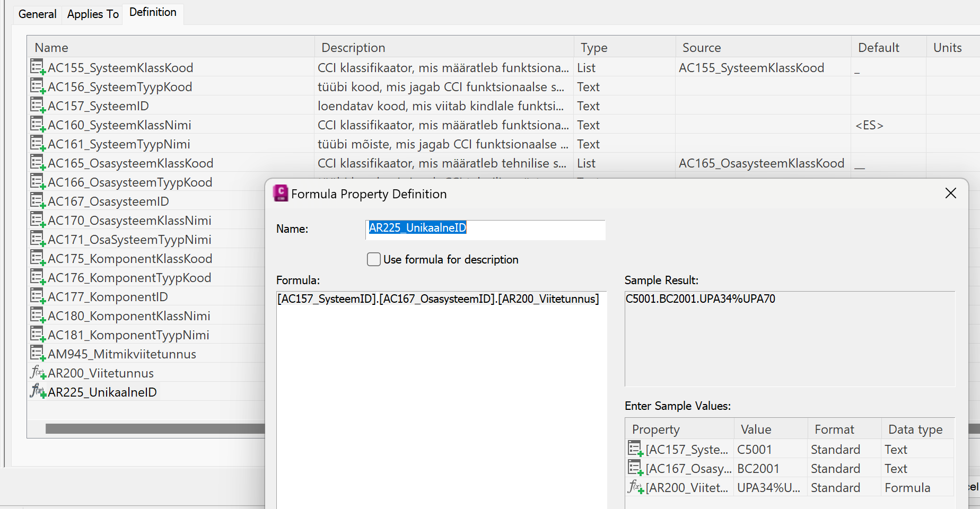Click the AC155_SysteemKlassKood property icon
980x509 pixels.
[x=38, y=67]
